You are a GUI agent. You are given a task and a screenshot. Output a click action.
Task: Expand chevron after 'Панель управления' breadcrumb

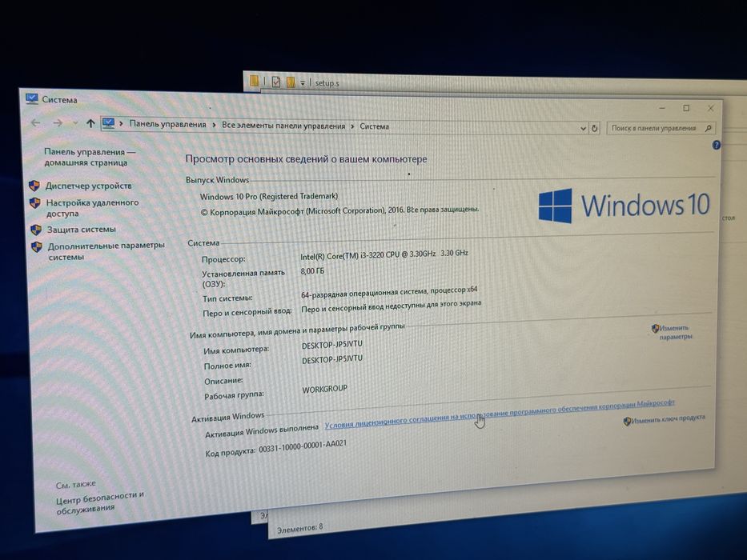(214, 126)
